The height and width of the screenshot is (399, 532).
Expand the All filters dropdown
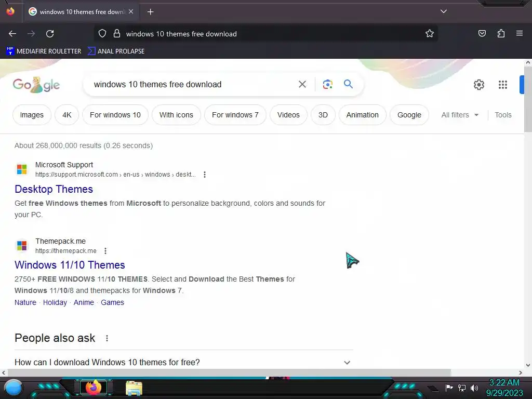point(460,115)
